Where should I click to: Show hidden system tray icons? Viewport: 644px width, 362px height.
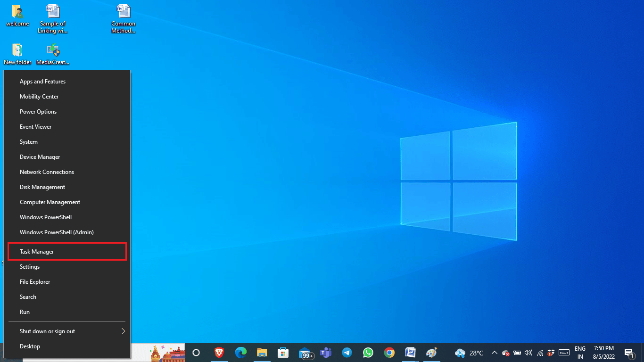(494, 353)
